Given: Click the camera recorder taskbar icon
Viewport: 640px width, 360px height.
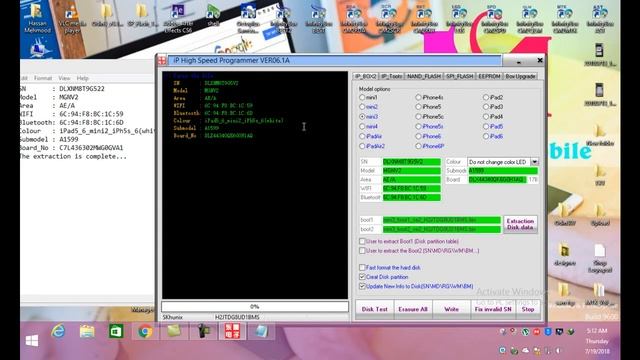Looking at the screenshot, I should (203, 331).
